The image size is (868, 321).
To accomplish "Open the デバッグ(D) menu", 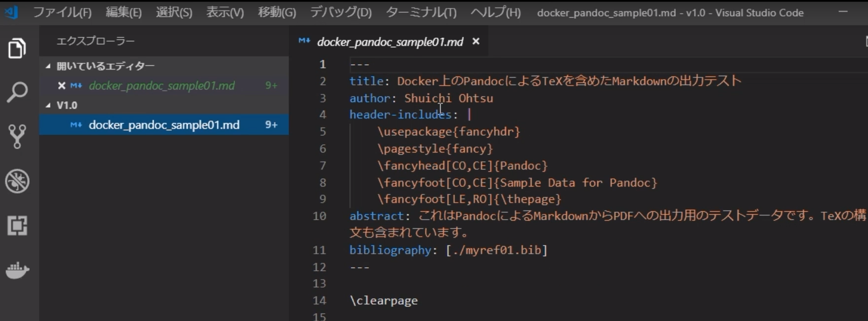I will click(341, 12).
